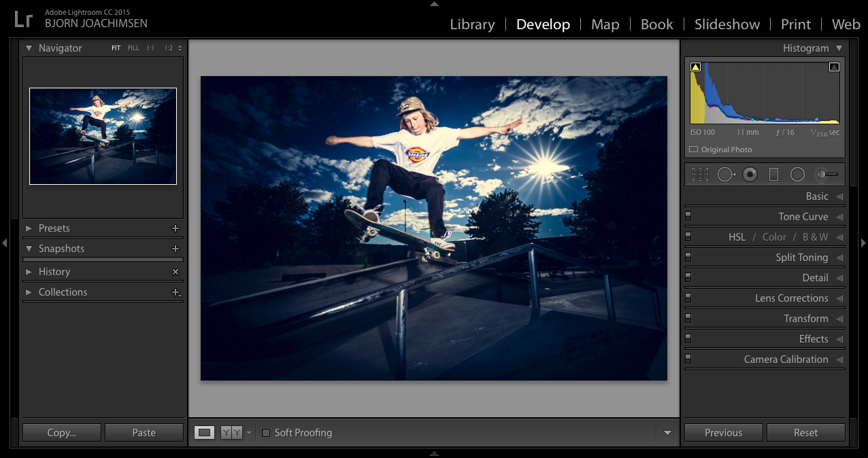Select the Graduated Filter tool
This screenshot has width=868, height=458.
point(773,175)
